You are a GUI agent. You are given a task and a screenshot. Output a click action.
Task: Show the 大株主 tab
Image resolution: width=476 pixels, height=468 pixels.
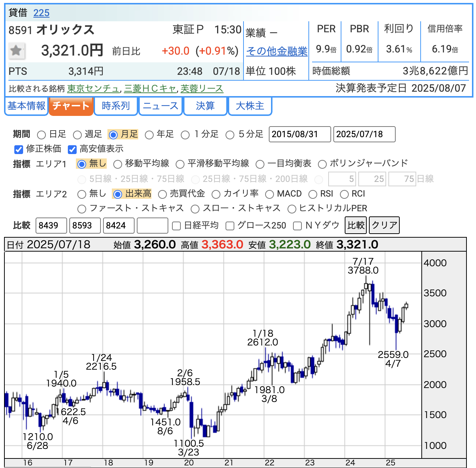(250, 106)
